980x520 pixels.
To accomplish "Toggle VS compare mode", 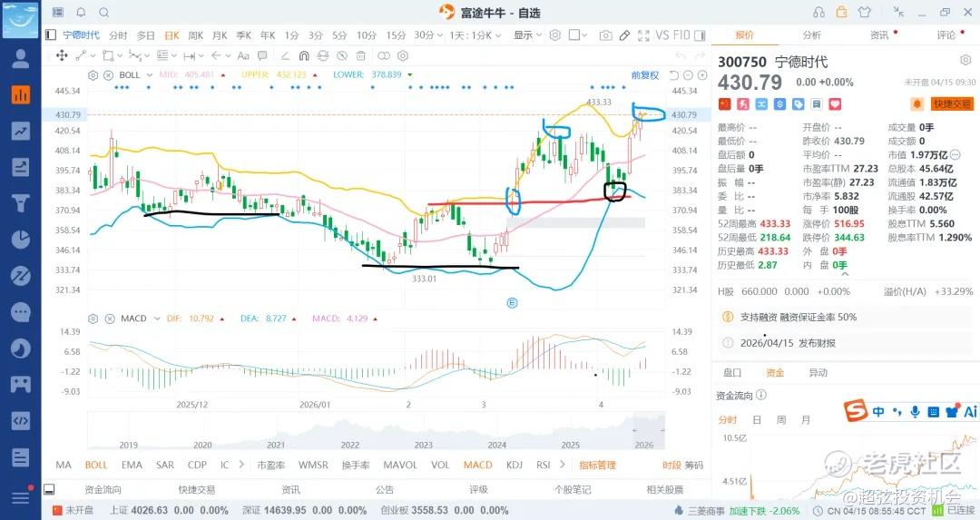I will tap(661, 35).
